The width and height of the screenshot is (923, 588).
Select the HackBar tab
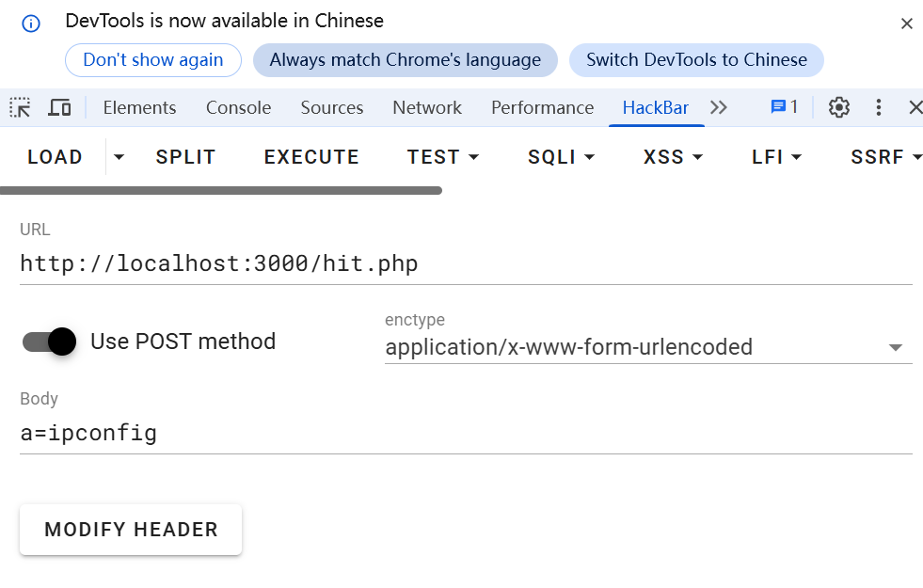[x=656, y=107]
